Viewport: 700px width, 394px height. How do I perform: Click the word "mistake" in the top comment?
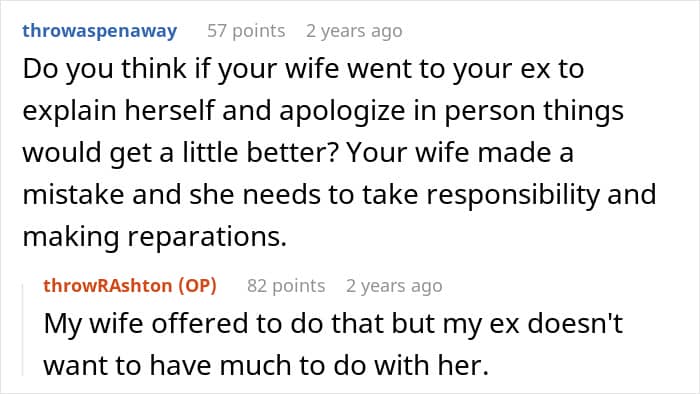coord(73,195)
